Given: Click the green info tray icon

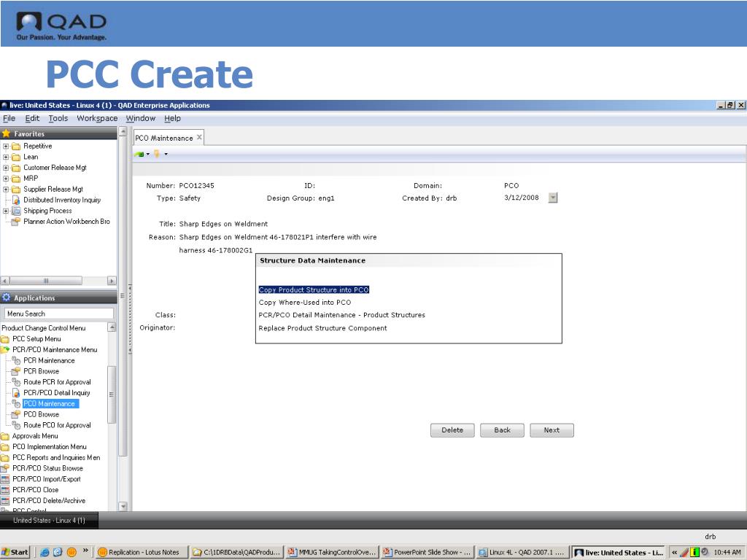Looking at the screenshot, I should (694, 553).
